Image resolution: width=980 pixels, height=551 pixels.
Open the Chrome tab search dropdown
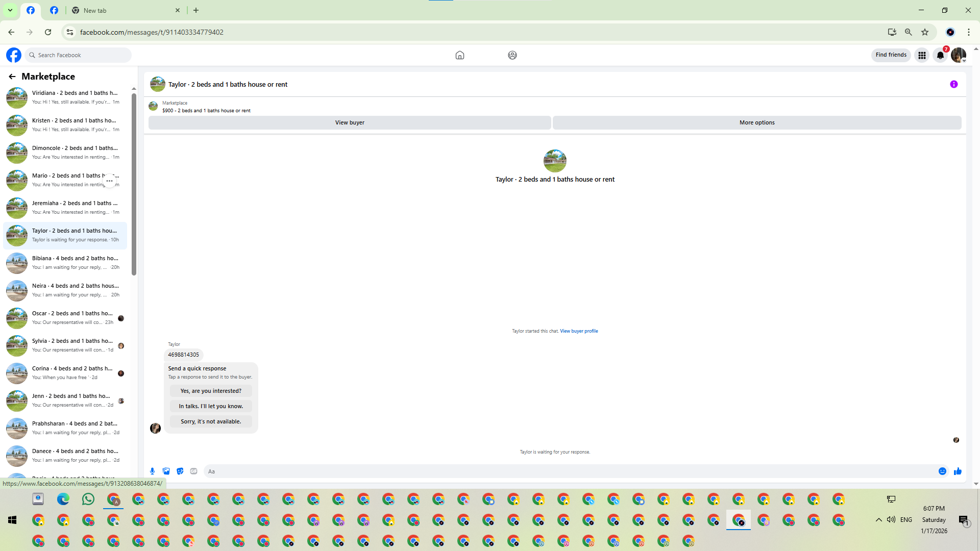10,10
